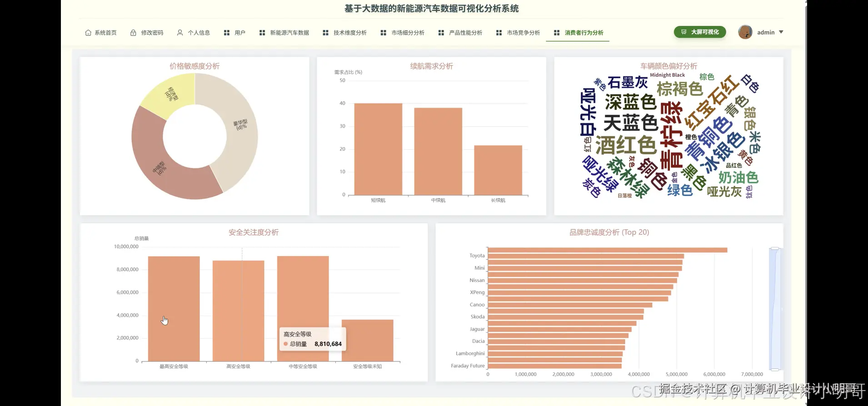Image resolution: width=868 pixels, height=406 pixels.
Task: Open 新能源汽车数据 menu item
Action: pyautogui.click(x=284, y=33)
